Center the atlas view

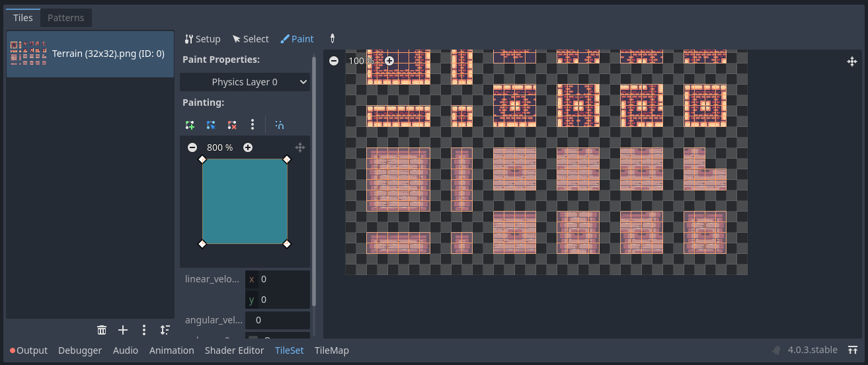coord(852,61)
